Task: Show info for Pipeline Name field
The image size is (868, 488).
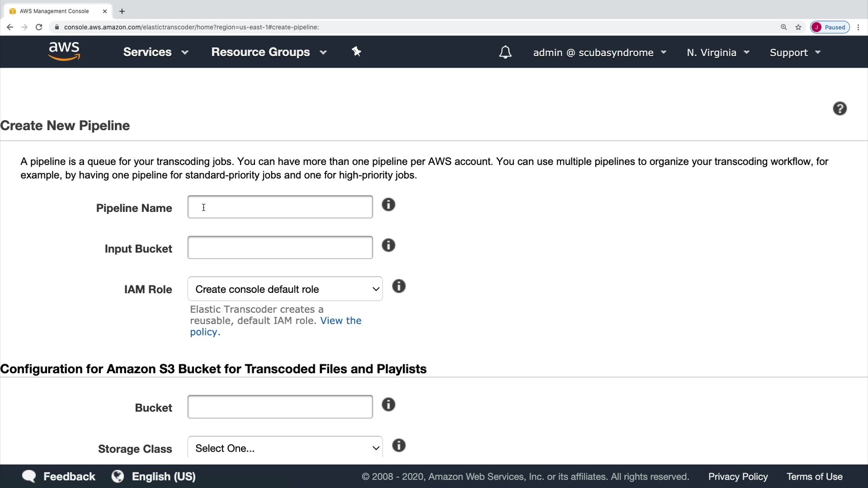Action: click(388, 204)
